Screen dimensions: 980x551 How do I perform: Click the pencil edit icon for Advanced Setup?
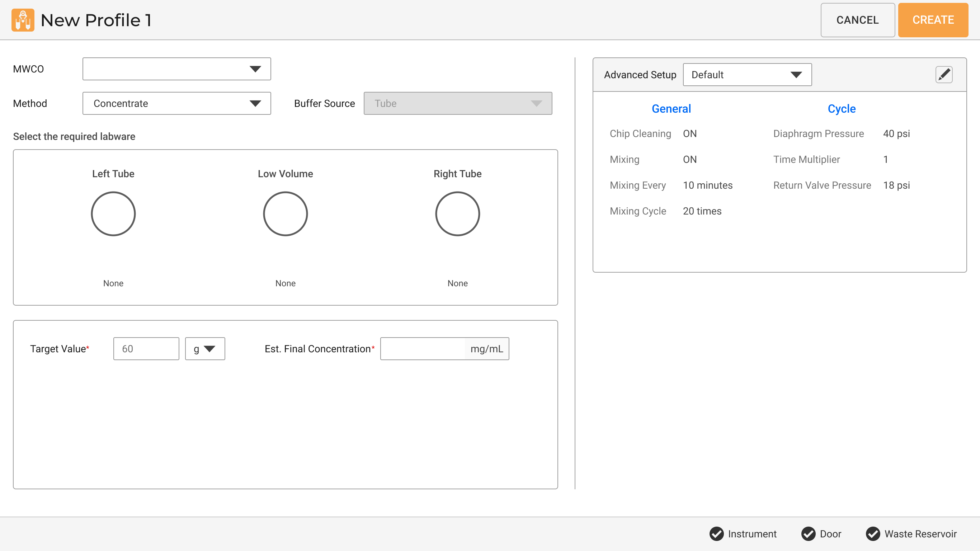[944, 75]
